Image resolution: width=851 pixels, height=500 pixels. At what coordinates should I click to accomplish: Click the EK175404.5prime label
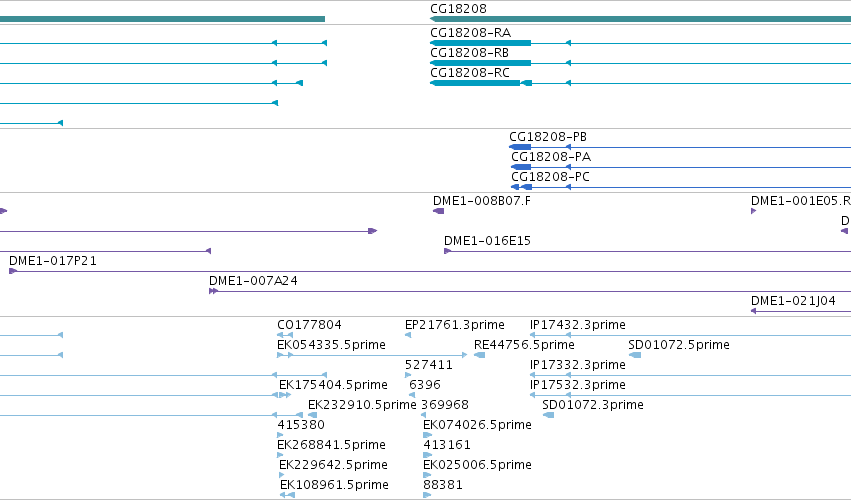coord(333,385)
